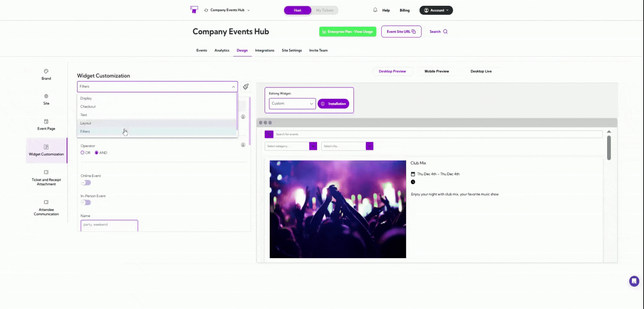The height and width of the screenshot is (309, 644).
Task: Open the chat support bubble
Action: 634,281
